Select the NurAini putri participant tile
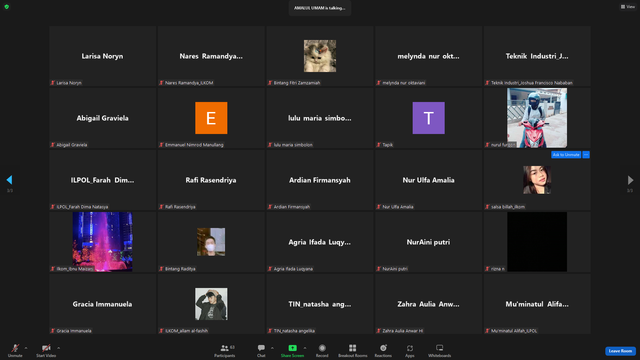The height and width of the screenshot is (360, 640). 429,242
